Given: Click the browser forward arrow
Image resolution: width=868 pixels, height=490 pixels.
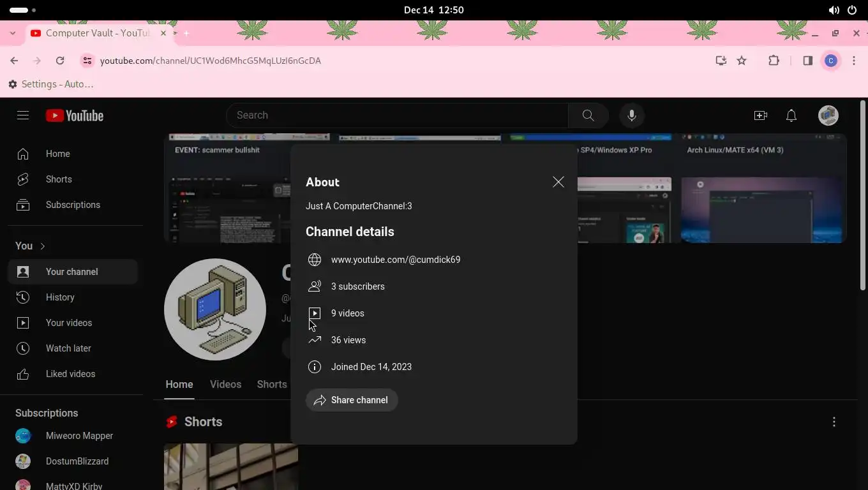Looking at the screenshot, I should 37,61.
